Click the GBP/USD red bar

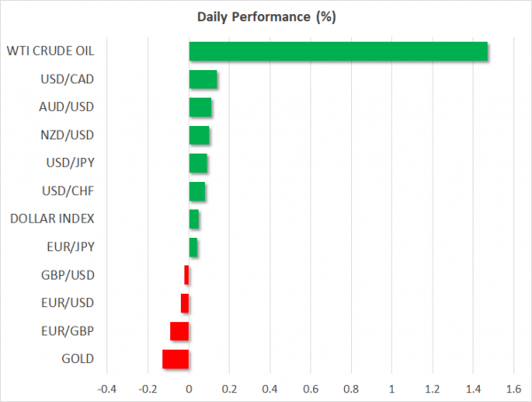point(186,275)
